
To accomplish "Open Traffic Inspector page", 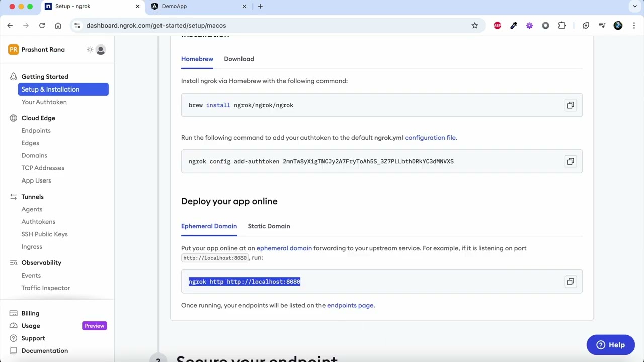I will [x=46, y=288].
